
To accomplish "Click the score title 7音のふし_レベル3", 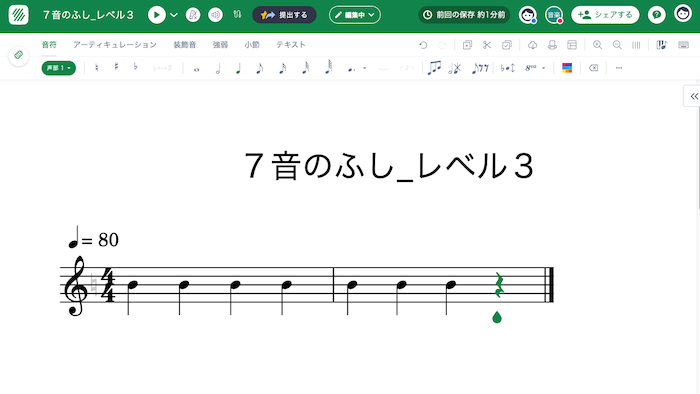I will (x=389, y=166).
